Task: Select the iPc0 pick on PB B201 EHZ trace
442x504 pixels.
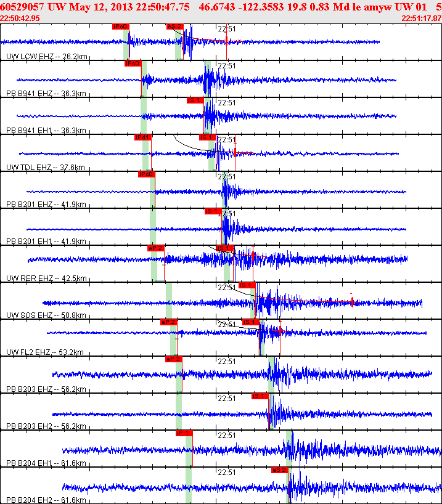Action: [x=146, y=174]
